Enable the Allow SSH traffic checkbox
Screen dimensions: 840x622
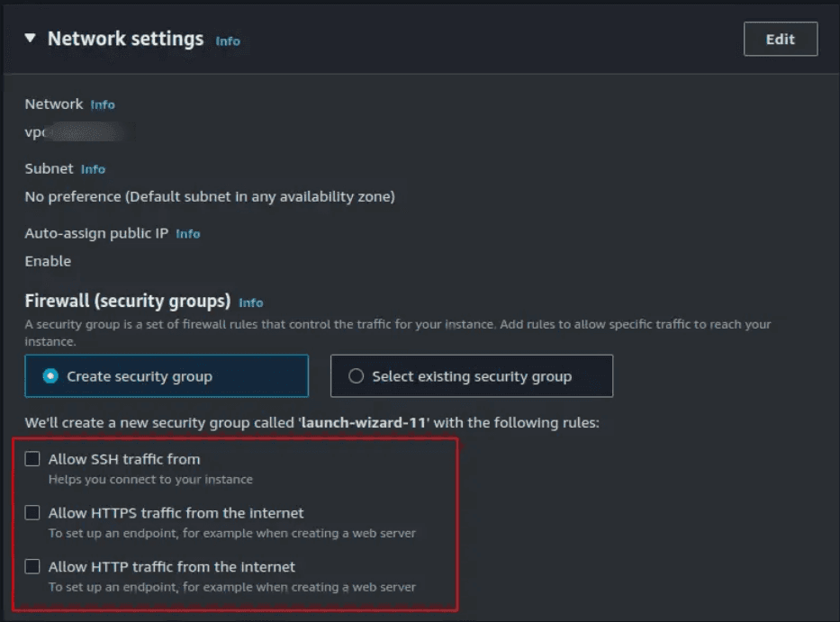[32, 458]
